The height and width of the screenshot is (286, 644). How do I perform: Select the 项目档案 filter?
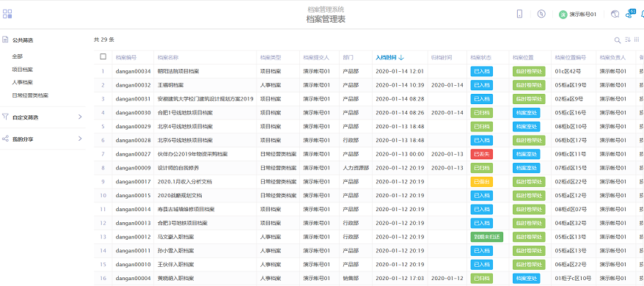(x=23, y=70)
